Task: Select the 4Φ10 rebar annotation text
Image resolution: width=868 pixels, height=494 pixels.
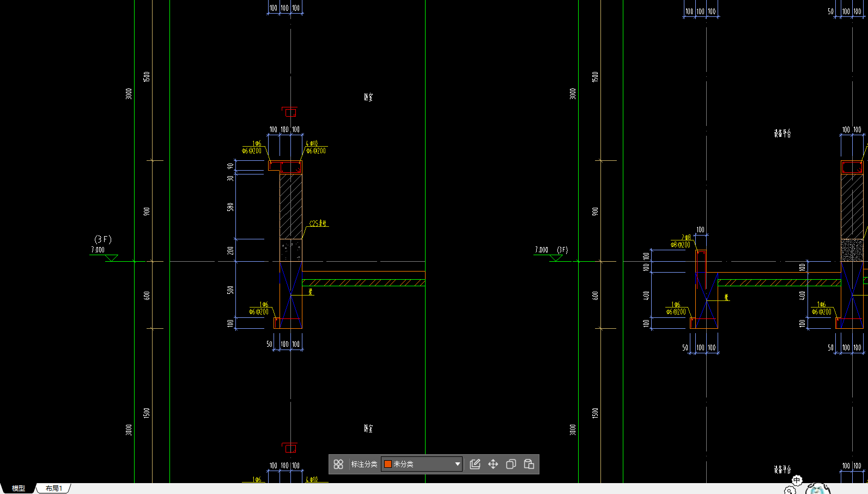Action: (x=312, y=143)
